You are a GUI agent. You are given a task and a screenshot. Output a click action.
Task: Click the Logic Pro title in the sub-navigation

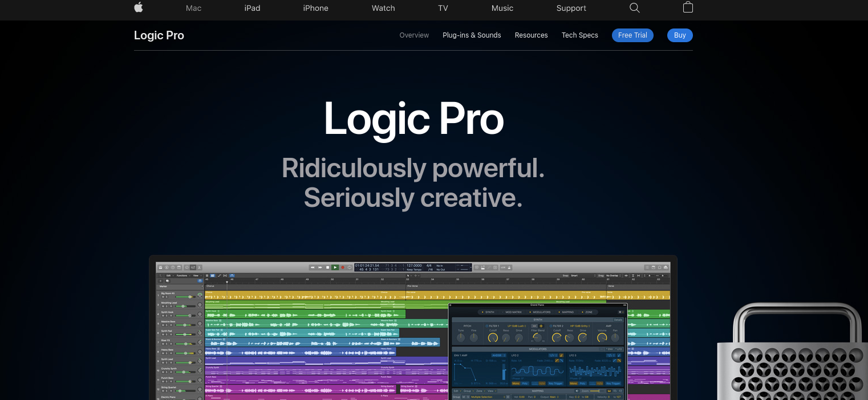tap(159, 35)
